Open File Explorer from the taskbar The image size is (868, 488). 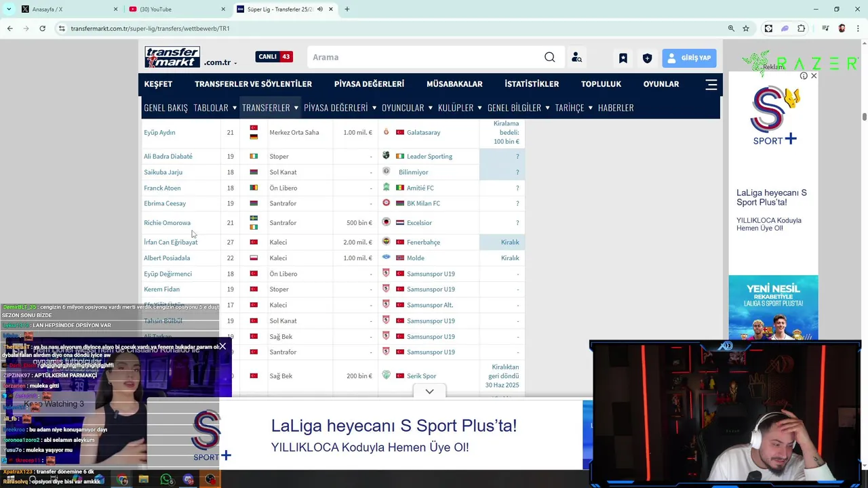coord(144,480)
